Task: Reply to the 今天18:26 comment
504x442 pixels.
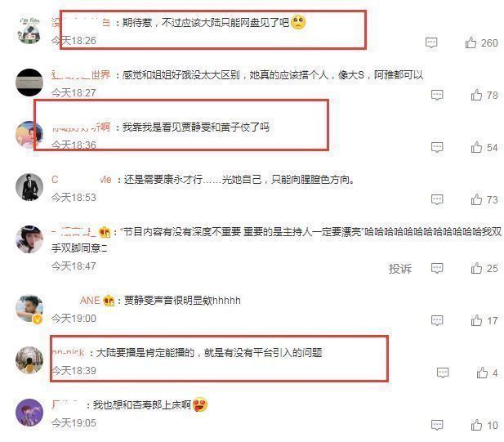Action: (x=431, y=42)
